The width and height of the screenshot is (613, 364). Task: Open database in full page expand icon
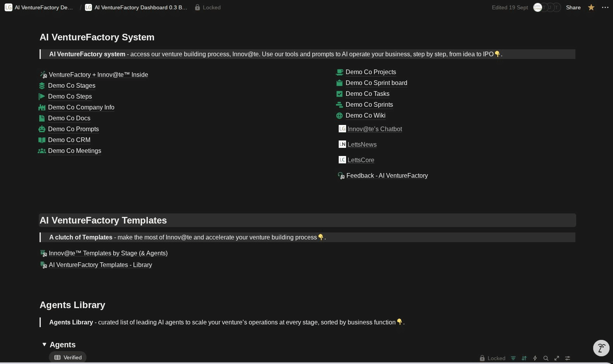click(557, 358)
